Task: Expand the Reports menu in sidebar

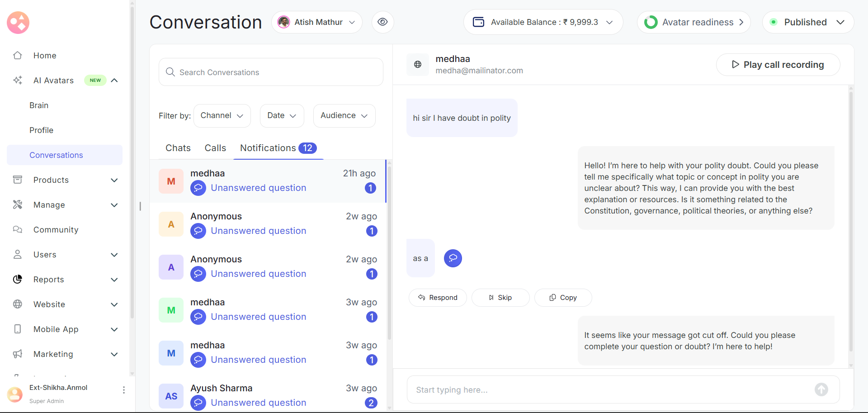Action: coord(114,280)
